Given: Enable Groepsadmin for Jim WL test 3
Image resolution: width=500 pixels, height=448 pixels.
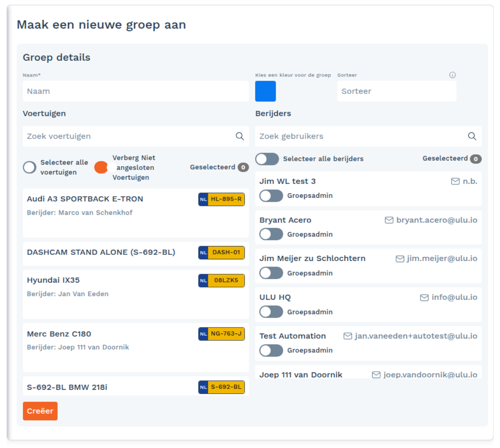Looking at the screenshot, I should tap(271, 196).
